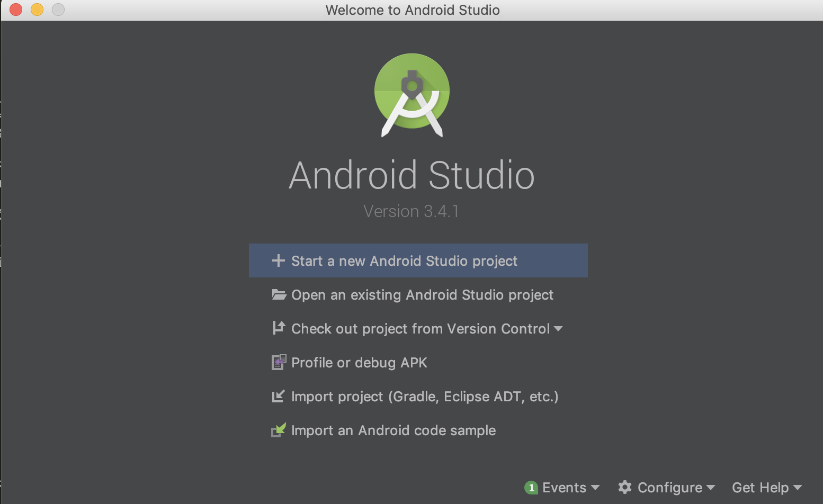This screenshot has width=823, height=504.
Task: Close the window with the red button
Action: pos(16,10)
